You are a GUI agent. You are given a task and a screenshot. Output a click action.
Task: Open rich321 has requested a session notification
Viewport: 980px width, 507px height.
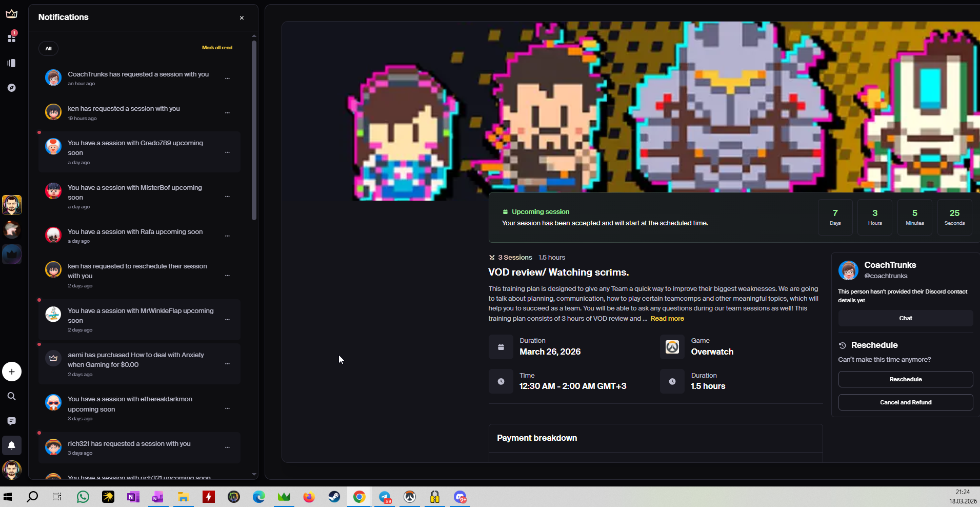click(139, 447)
